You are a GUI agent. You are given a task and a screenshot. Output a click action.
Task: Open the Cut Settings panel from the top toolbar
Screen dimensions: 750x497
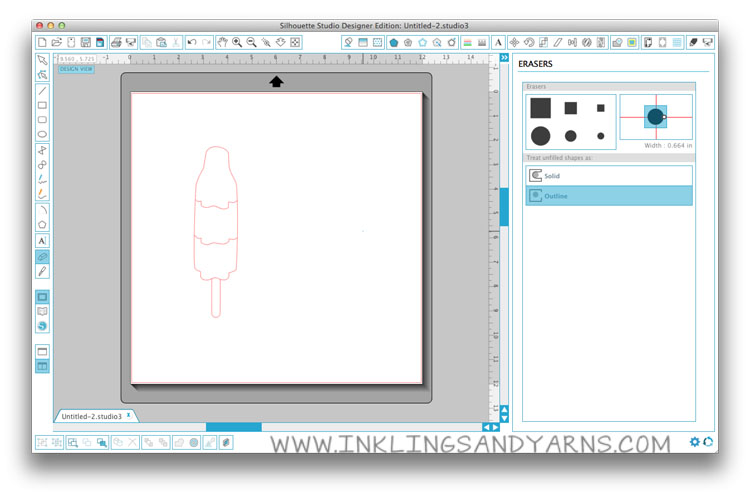(x=693, y=43)
